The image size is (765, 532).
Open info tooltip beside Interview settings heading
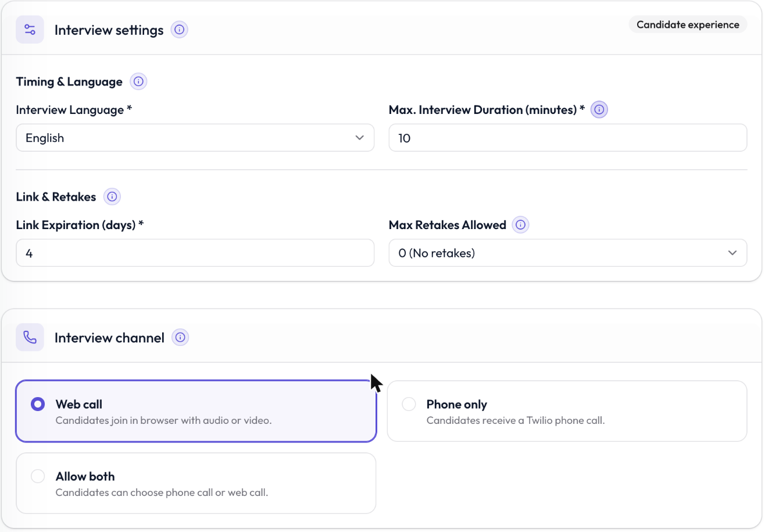[180, 30]
